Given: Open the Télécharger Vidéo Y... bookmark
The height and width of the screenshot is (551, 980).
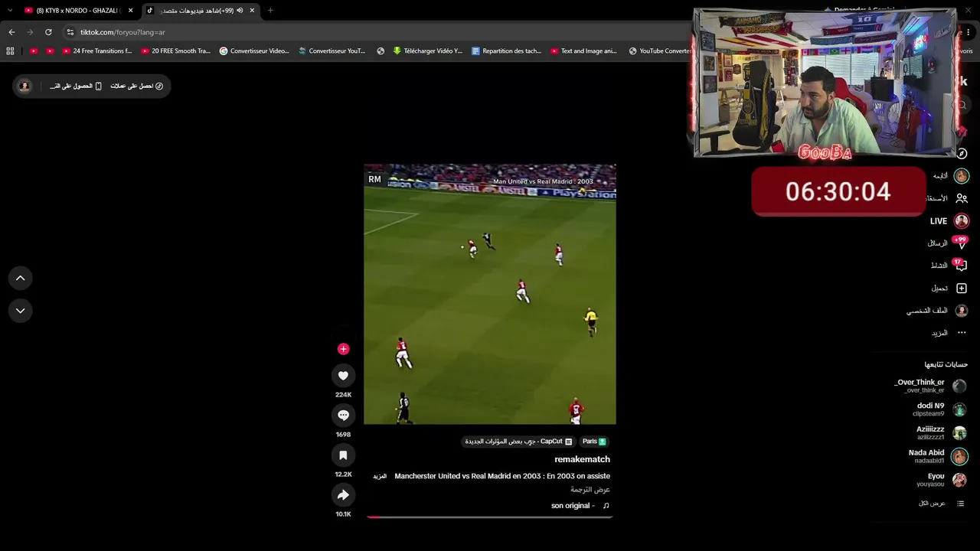Looking at the screenshot, I should pyautogui.click(x=428, y=51).
